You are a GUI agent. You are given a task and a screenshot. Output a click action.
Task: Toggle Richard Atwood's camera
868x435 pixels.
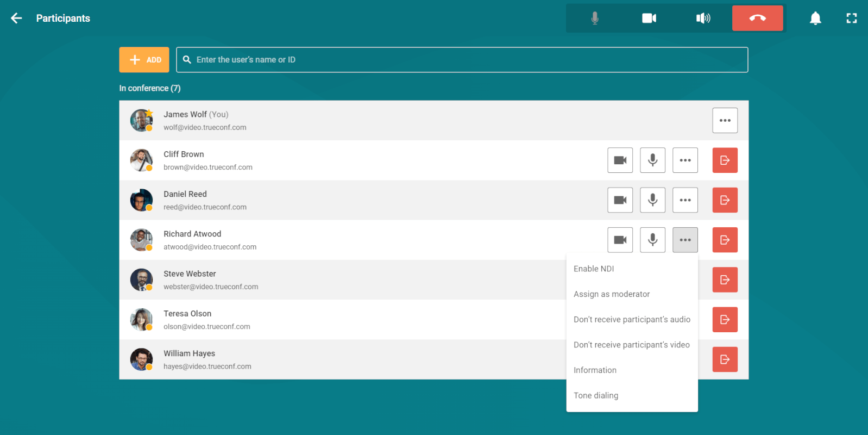(620, 240)
